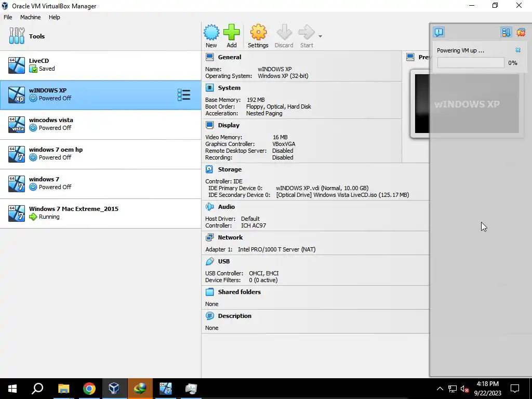Image resolution: width=532 pixels, height=399 pixels.
Task: Click the ICH AC97 audio controller value
Action: point(254,225)
